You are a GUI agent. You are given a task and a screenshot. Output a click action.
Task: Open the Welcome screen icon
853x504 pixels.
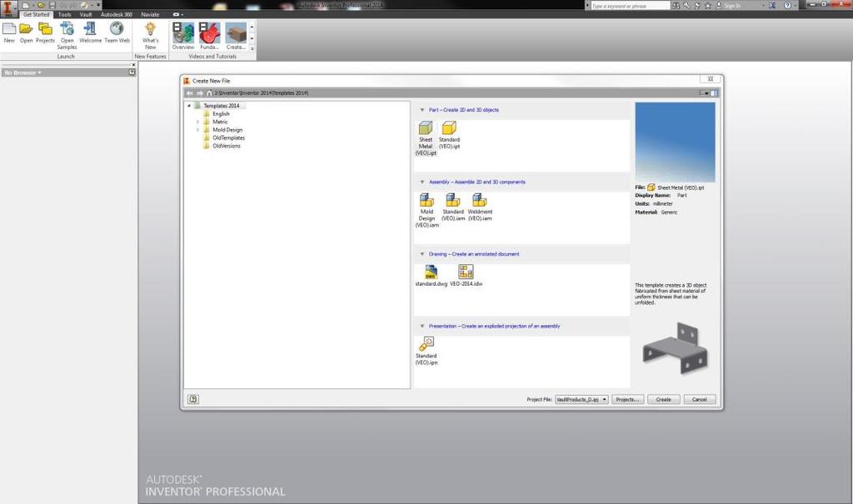click(90, 32)
